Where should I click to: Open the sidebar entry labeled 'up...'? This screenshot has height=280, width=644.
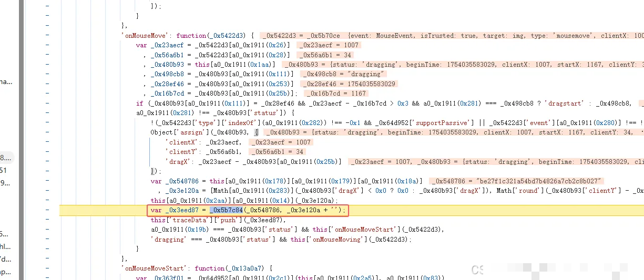5,272
